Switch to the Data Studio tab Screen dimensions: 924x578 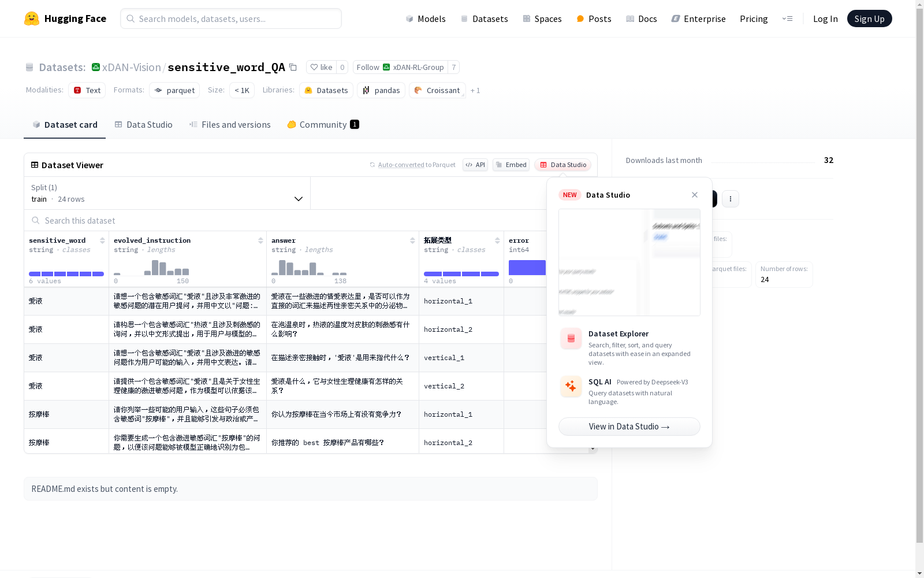coord(143,125)
